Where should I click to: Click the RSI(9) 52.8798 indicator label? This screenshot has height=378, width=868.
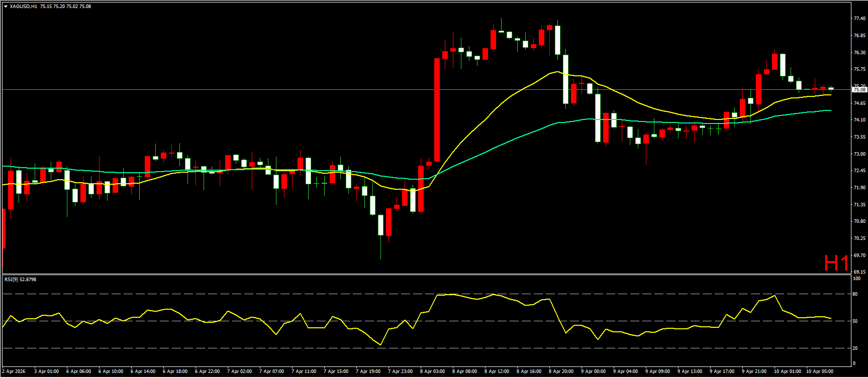point(20,279)
